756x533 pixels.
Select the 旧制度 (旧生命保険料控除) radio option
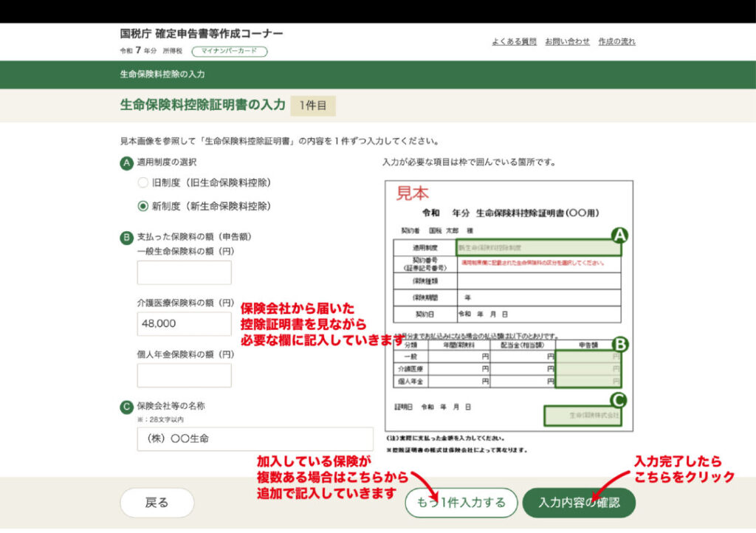pos(143,183)
